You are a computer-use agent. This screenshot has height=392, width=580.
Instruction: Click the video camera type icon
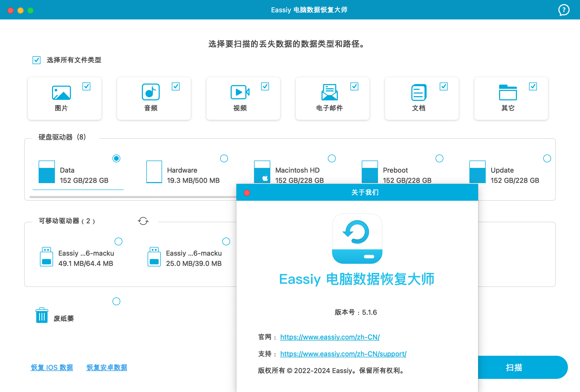tap(240, 92)
